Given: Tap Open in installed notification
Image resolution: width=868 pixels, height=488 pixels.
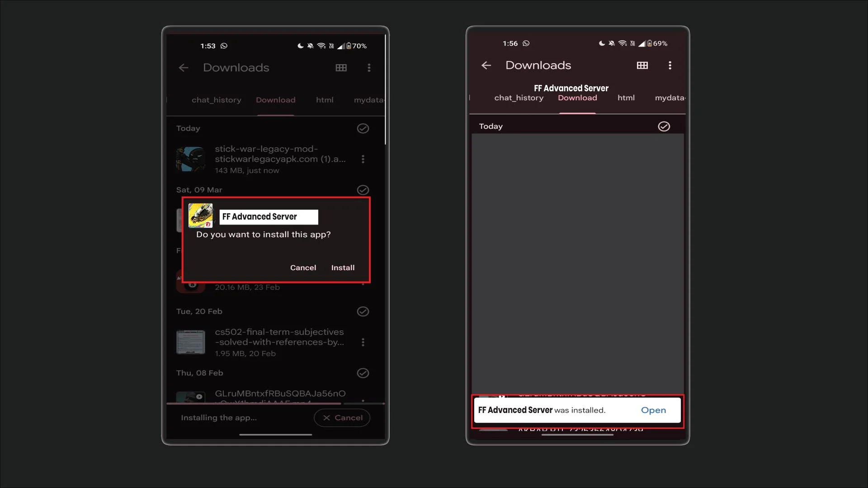Looking at the screenshot, I should [653, 410].
